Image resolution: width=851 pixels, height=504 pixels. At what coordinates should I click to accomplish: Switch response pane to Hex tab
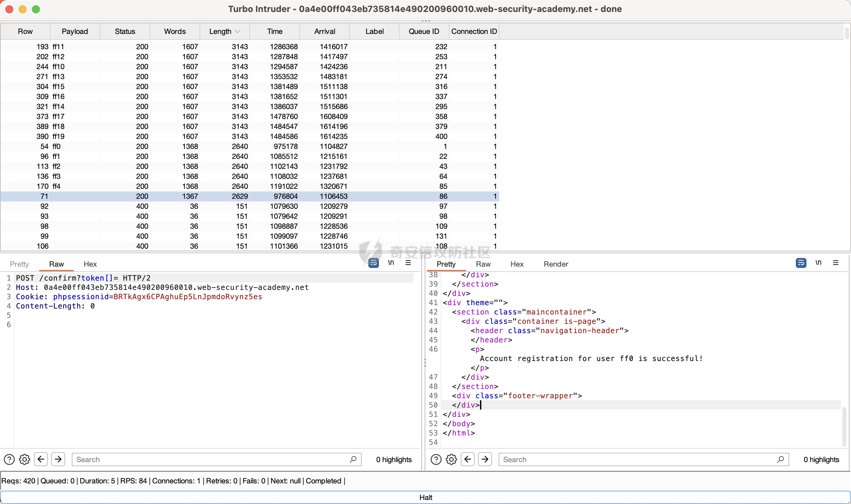click(517, 264)
